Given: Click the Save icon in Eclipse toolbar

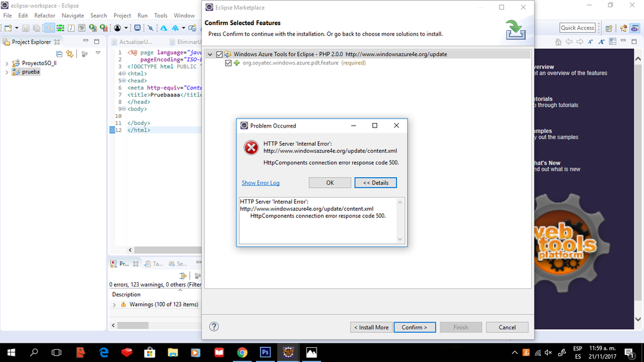Looking at the screenshot, I should (x=26, y=28).
